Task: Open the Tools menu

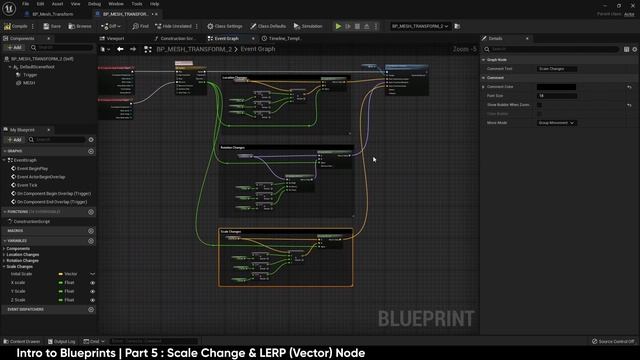Action: 137,4
